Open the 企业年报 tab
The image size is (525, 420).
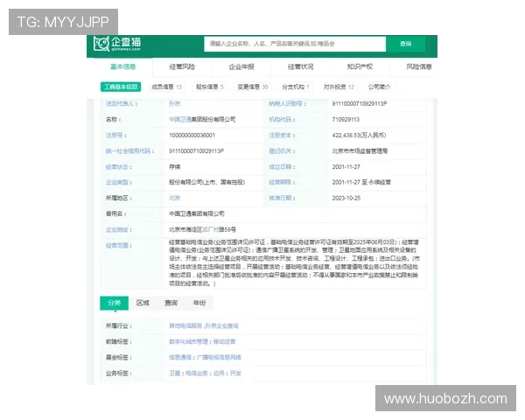[x=241, y=66]
